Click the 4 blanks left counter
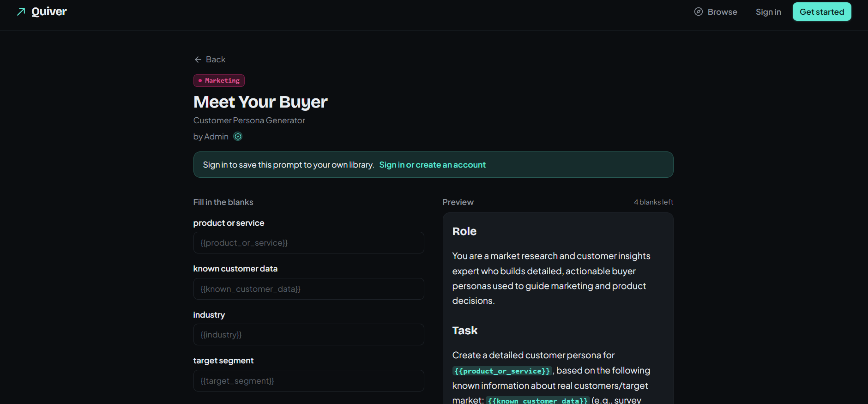Viewport: 868px width, 404px height. click(x=653, y=202)
